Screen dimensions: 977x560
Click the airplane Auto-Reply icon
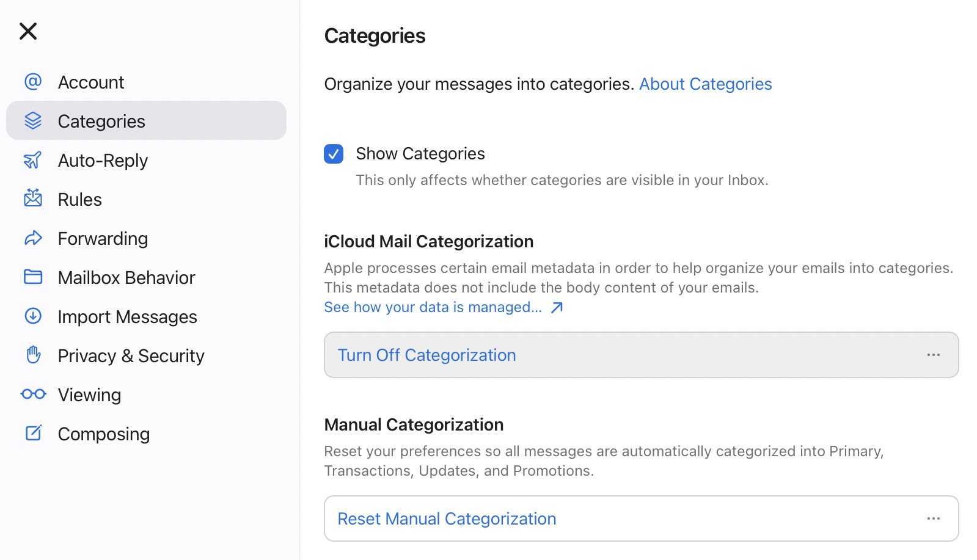coord(33,160)
